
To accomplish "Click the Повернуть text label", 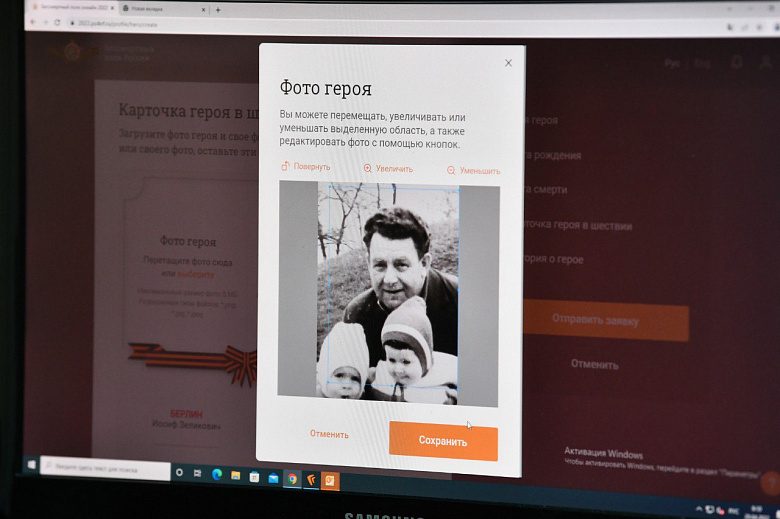I will (312, 167).
